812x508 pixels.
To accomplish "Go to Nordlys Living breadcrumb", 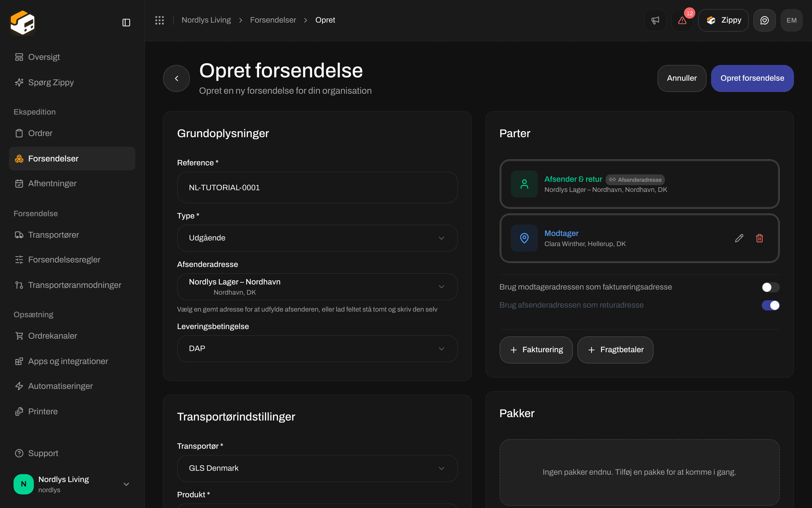I will point(206,20).
